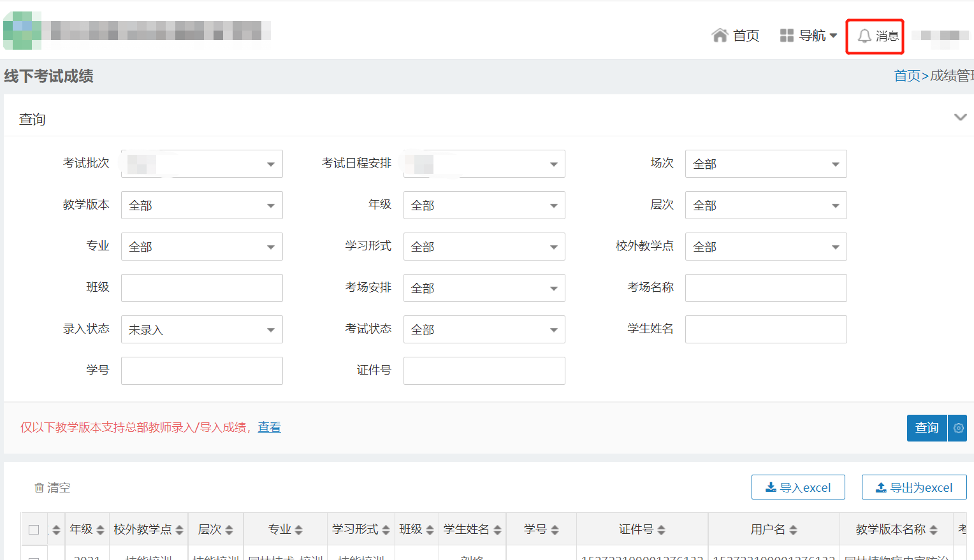Sort table by 学生姓名 column arrows
Viewport: 974px width, 560px height.
tap(497, 530)
